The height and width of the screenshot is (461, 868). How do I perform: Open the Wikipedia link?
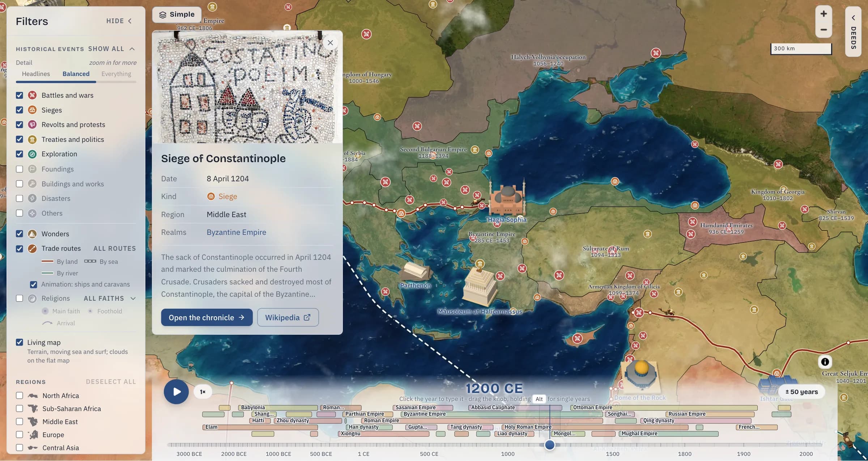point(288,317)
